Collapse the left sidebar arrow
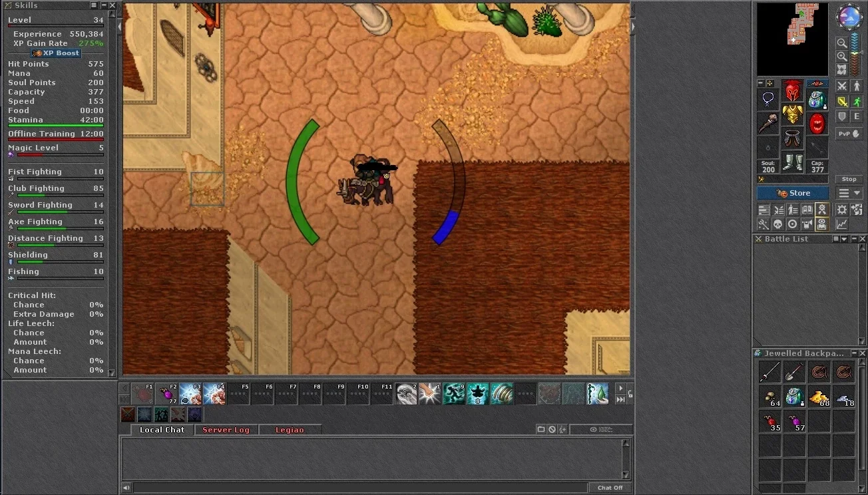Screen dimensions: 868x495 tap(120, 27)
